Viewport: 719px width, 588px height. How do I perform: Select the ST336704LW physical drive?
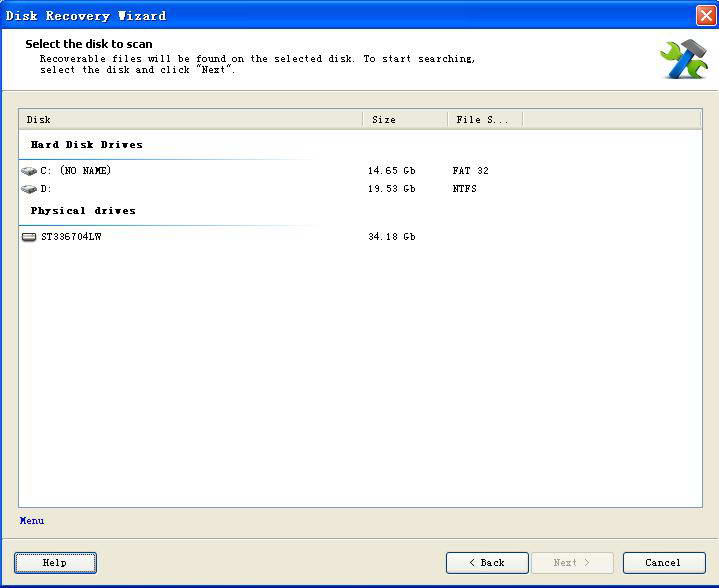click(360, 237)
